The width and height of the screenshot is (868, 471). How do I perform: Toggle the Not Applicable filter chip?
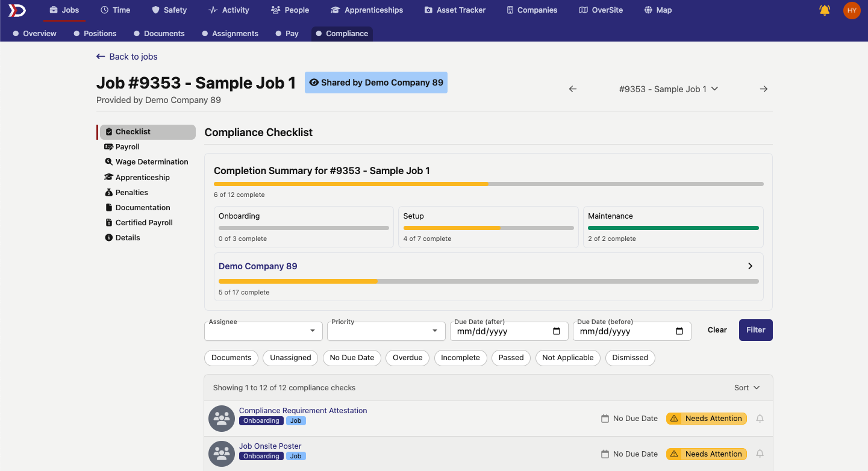pos(567,358)
